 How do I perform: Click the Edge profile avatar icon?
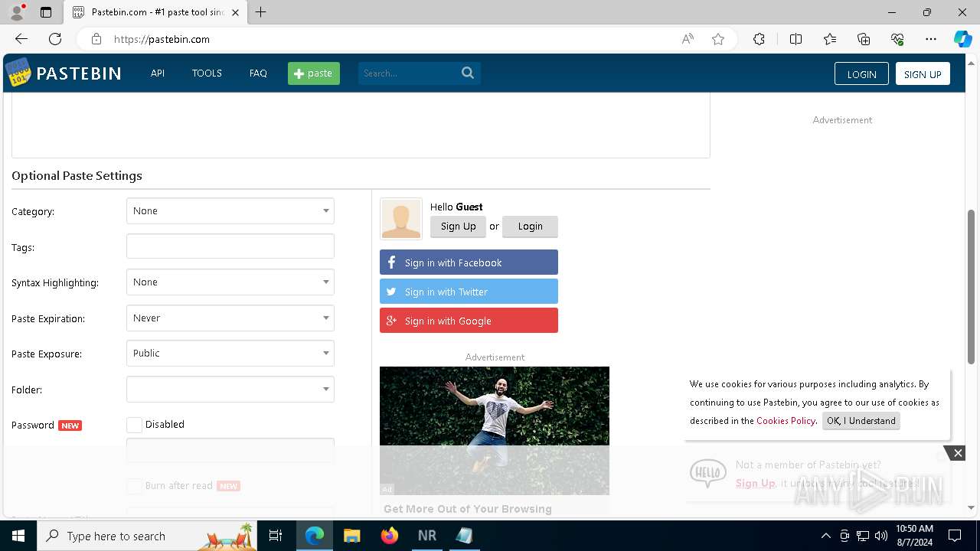(17, 12)
